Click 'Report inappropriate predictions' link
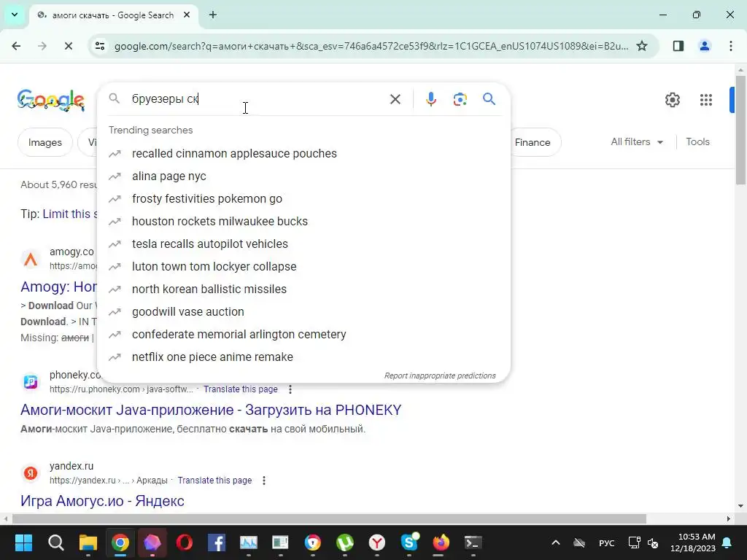Image resolution: width=747 pixels, height=560 pixels. pyautogui.click(x=440, y=376)
